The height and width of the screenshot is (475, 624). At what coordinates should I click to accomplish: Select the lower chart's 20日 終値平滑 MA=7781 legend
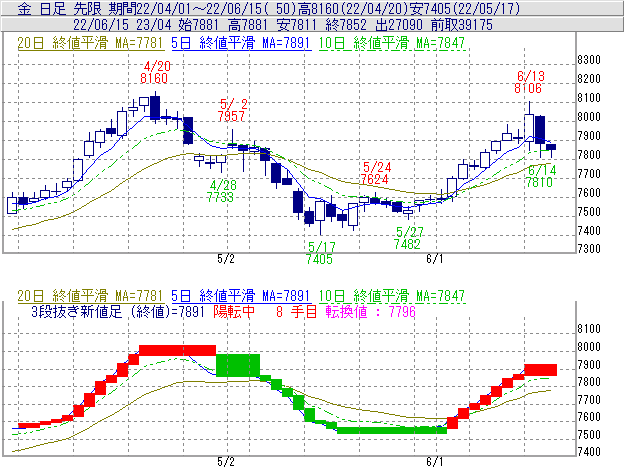91,296
